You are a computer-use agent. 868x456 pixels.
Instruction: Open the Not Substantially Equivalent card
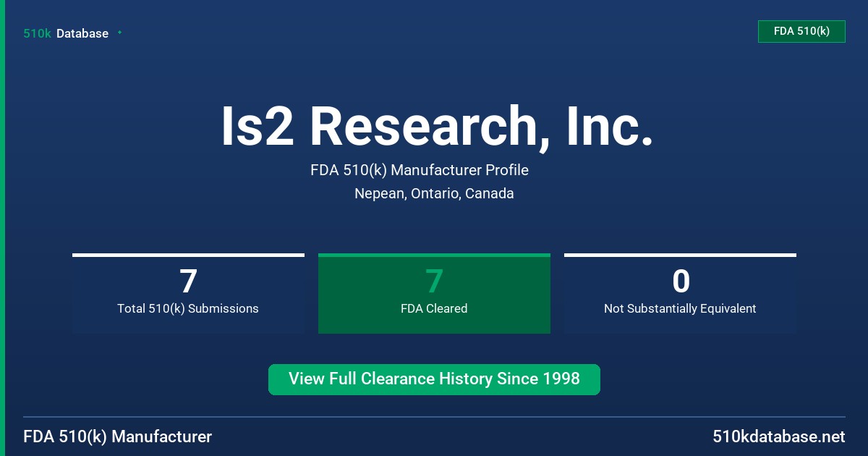pyautogui.click(x=680, y=293)
